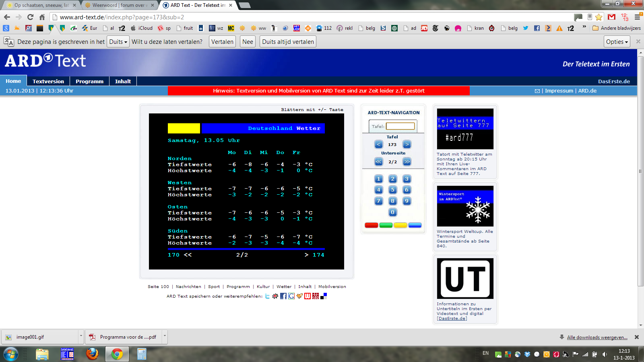
Task: Follow the DasErste.de header link
Action: (614, 81)
